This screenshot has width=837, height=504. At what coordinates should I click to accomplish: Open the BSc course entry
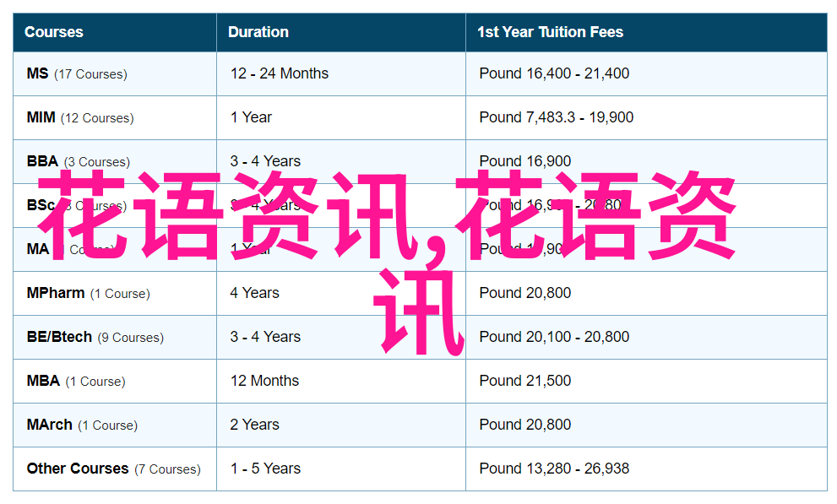[77, 205]
